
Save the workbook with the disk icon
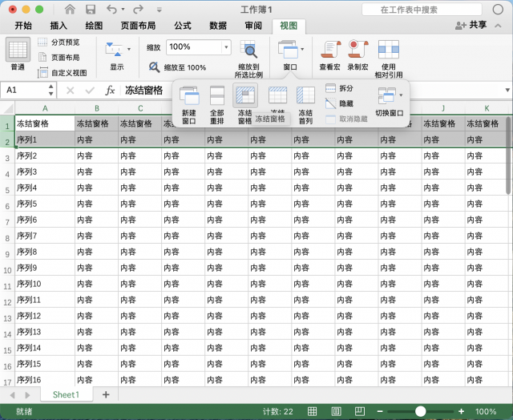[91, 10]
